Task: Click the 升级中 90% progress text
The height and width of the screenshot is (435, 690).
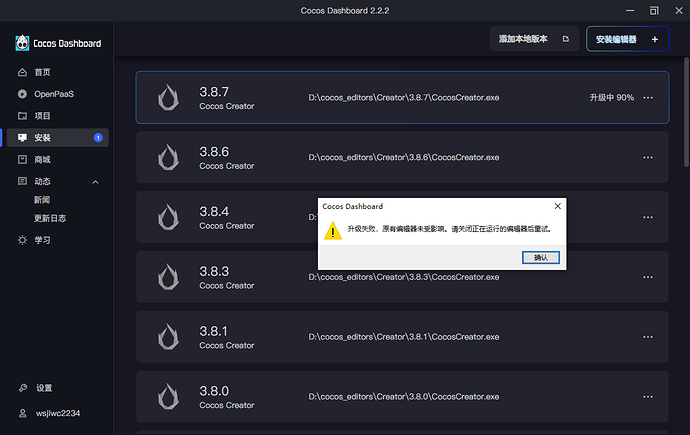Action: click(x=612, y=98)
